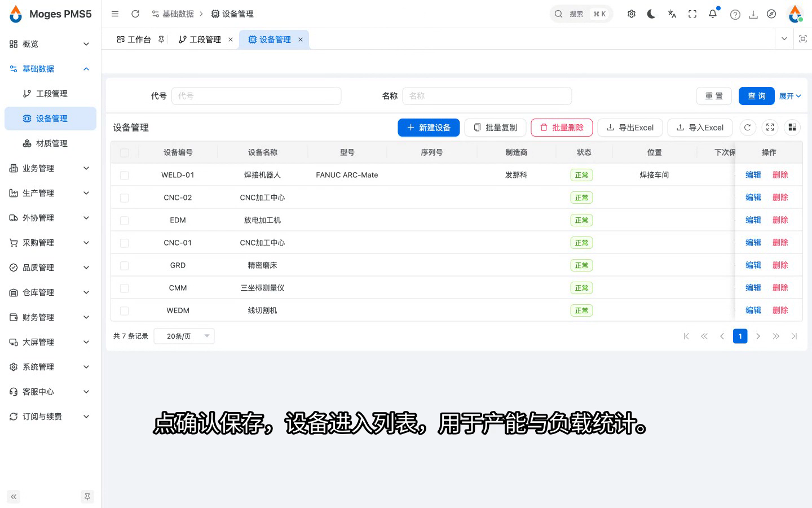
Task: Tick the checkbox for WEDM row
Action: [x=125, y=310]
